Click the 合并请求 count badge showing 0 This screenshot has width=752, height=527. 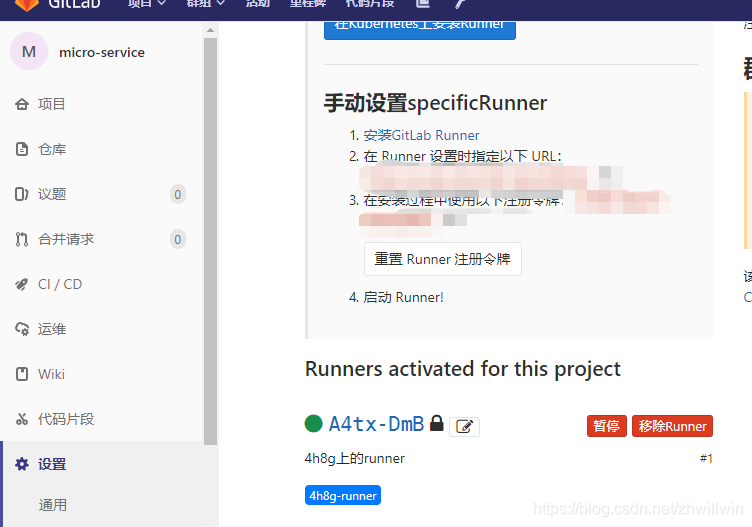177,239
